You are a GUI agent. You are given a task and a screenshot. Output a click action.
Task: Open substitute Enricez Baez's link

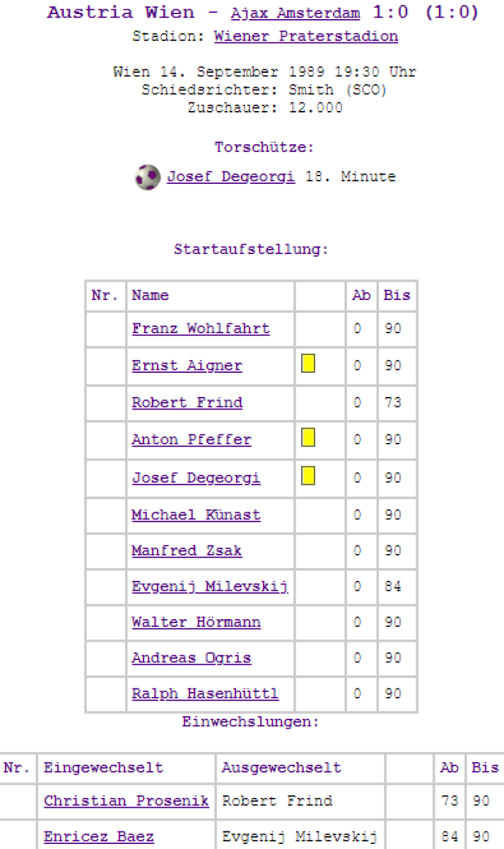[98, 837]
